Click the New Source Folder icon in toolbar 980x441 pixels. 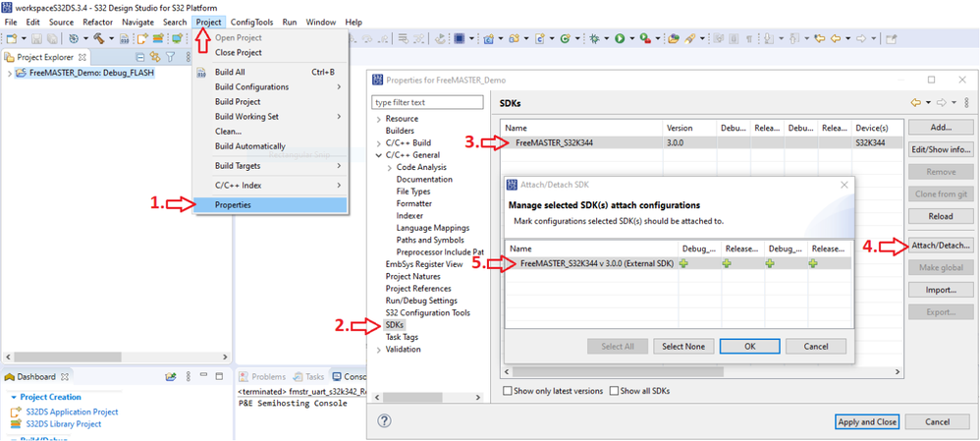click(x=514, y=38)
